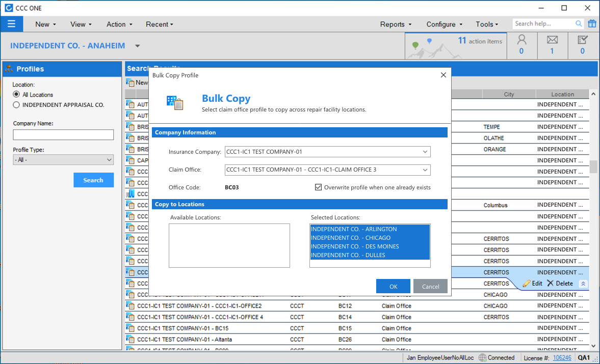The width and height of the screenshot is (600, 364).
Task: Expand the Independent Co. Anaheim location dropdown
Action: 137,46
